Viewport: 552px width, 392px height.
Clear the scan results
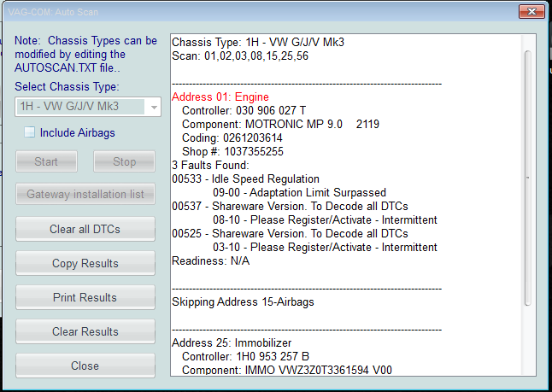(x=85, y=331)
